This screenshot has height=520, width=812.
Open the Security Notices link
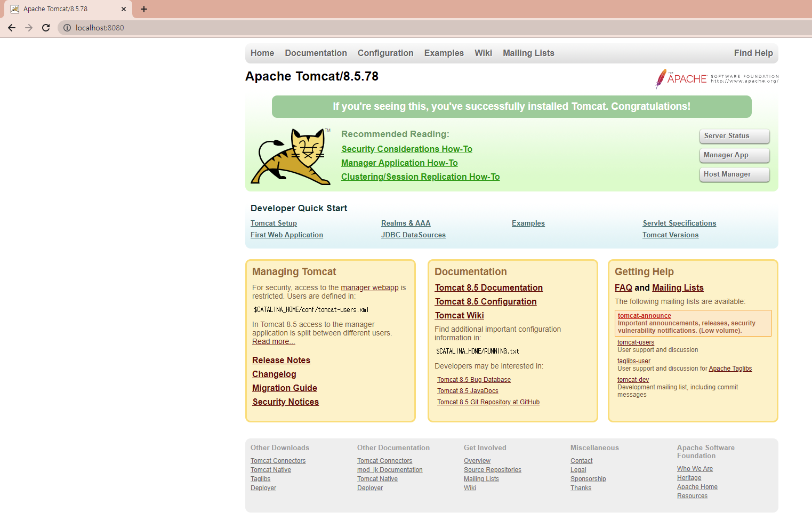pyautogui.click(x=285, y=402)
